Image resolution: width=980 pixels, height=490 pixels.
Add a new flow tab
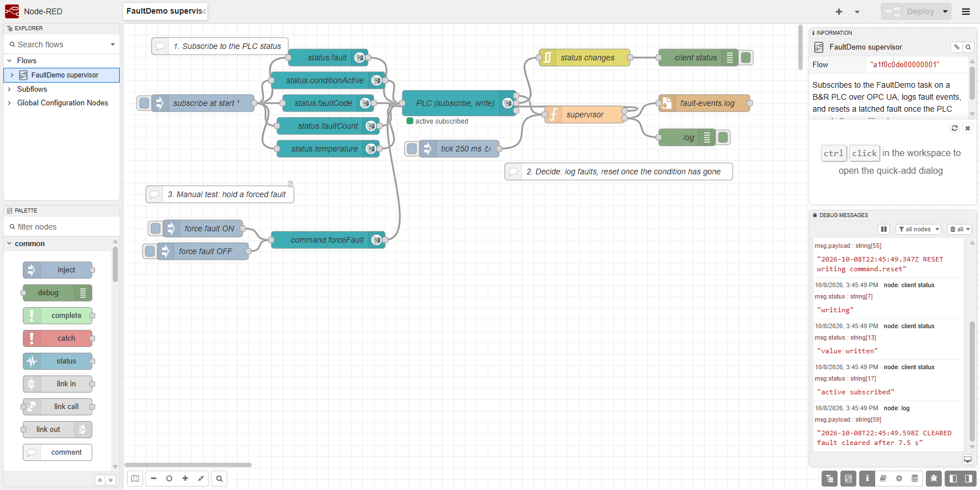pyautogui.click(x=839, y=11)
